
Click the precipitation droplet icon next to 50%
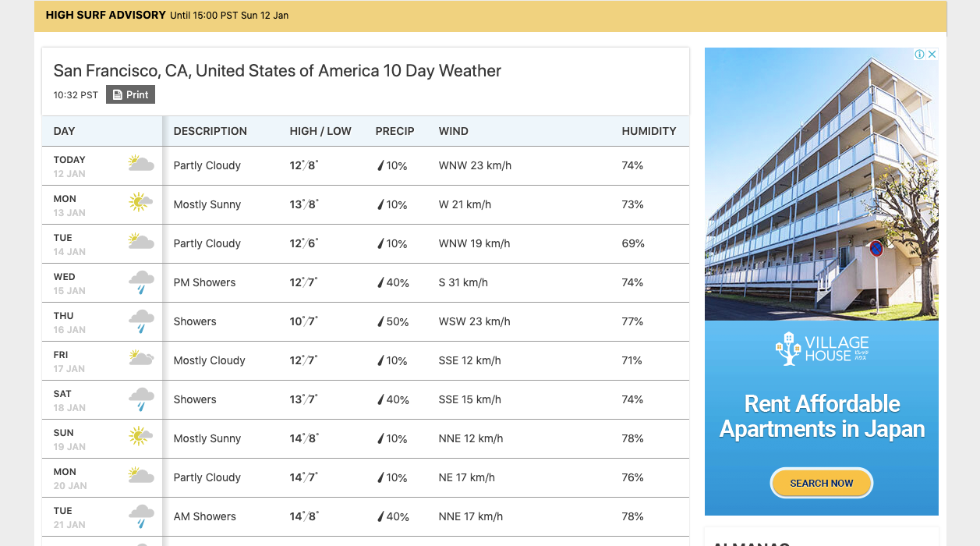point(379,321)
